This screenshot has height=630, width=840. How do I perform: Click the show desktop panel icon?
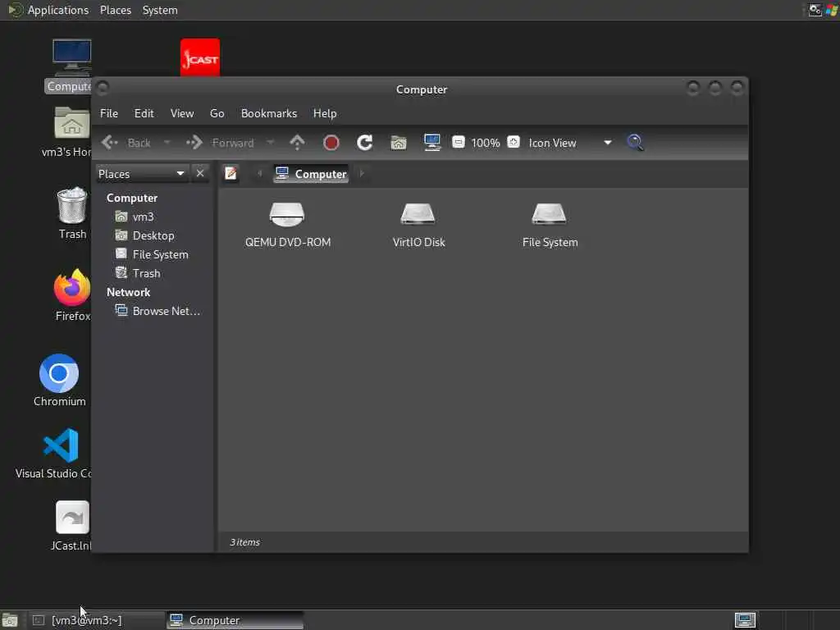pos(10,620)
